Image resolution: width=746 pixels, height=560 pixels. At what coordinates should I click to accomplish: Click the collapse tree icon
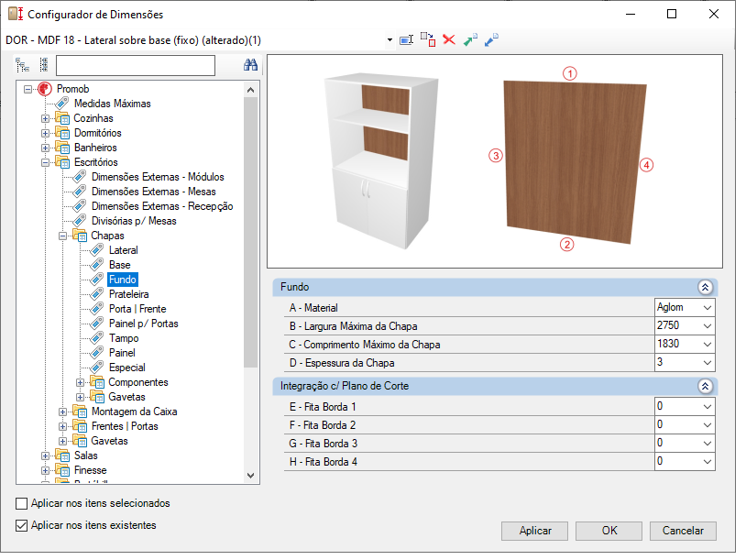click(44, 65)
